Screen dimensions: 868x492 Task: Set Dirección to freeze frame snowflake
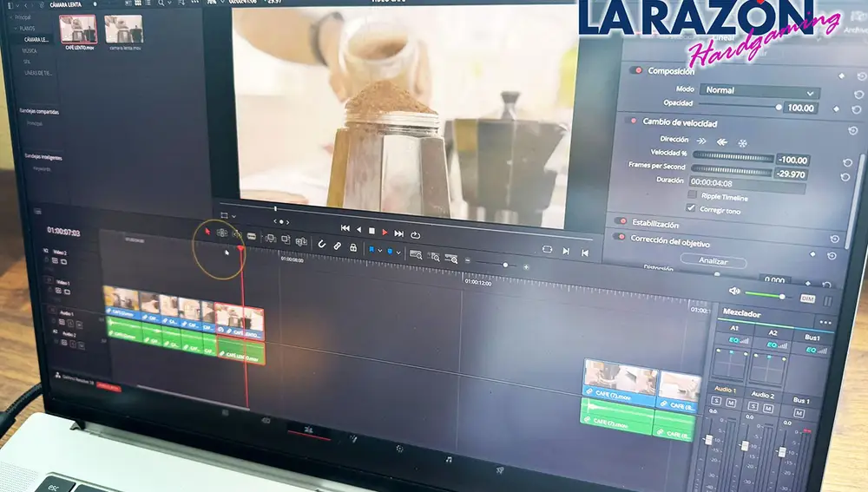(742, 143)
